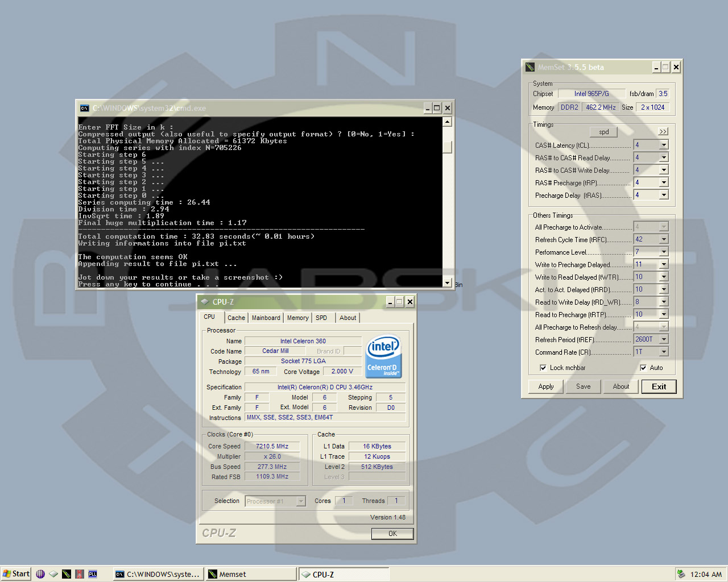Click the About button in MemSet
This screenshot has height=582, width=728.
621,386
